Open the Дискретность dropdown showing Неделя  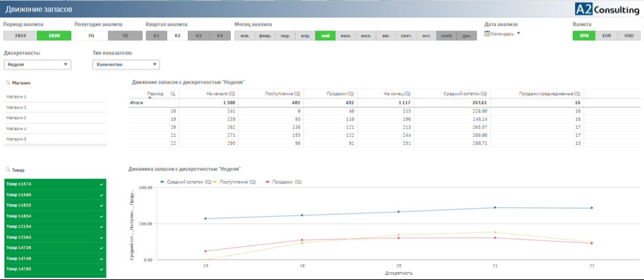tap(38, 64)
